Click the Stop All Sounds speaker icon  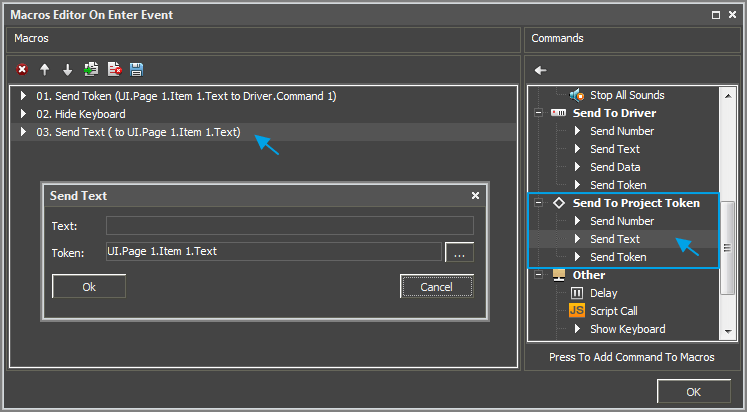point(577,95)
